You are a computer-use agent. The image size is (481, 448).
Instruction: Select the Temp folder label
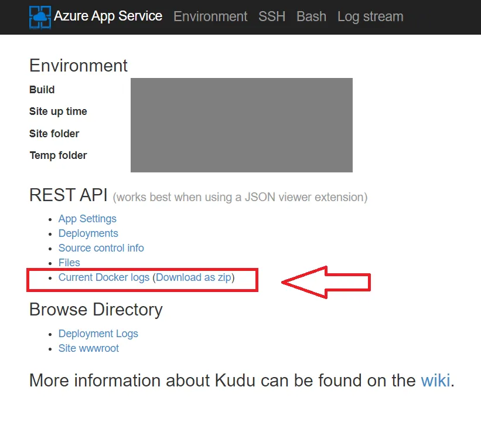pyautogui.click(x=58, y=155)
